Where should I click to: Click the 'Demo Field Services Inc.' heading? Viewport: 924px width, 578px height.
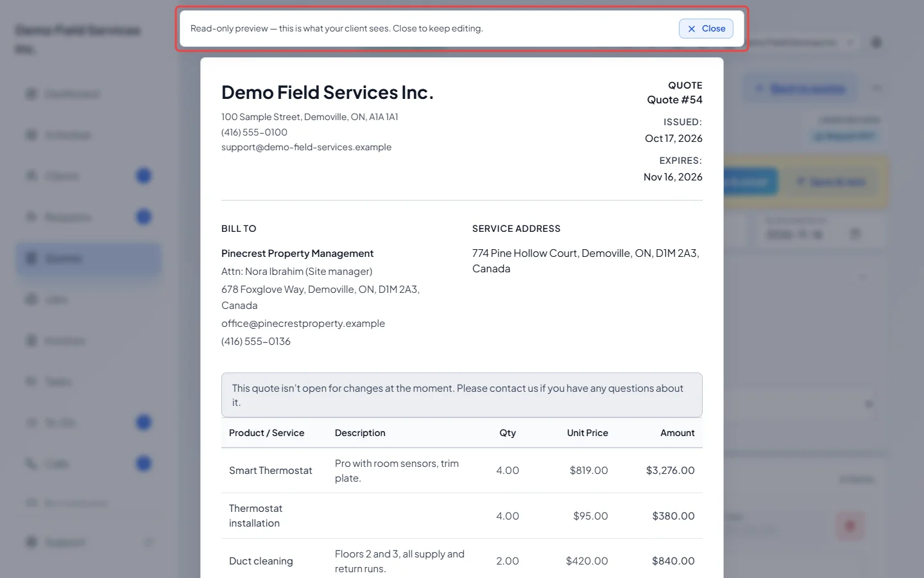(327, 92)
